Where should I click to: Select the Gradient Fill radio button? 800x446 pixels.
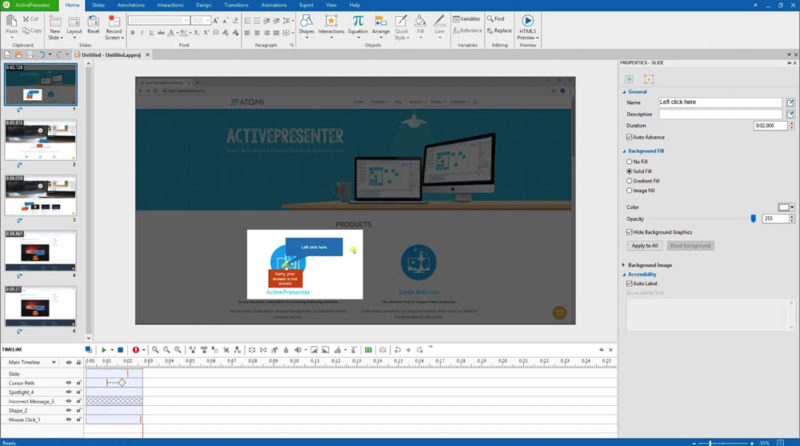(x=629, y=181)
